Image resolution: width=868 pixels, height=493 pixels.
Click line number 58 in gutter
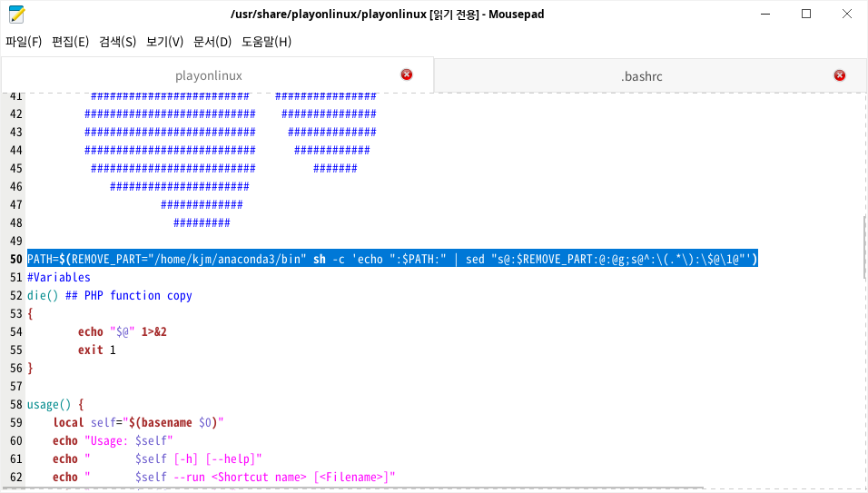16,404
